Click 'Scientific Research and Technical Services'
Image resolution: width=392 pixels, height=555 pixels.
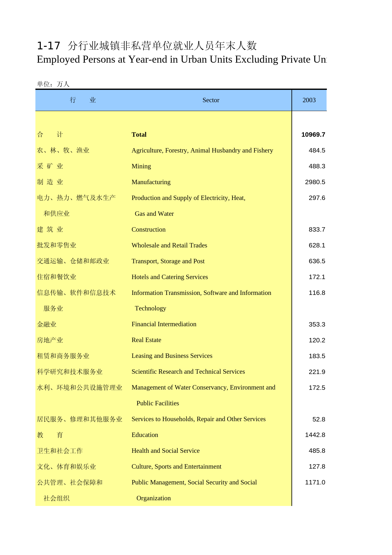point(188,371)
